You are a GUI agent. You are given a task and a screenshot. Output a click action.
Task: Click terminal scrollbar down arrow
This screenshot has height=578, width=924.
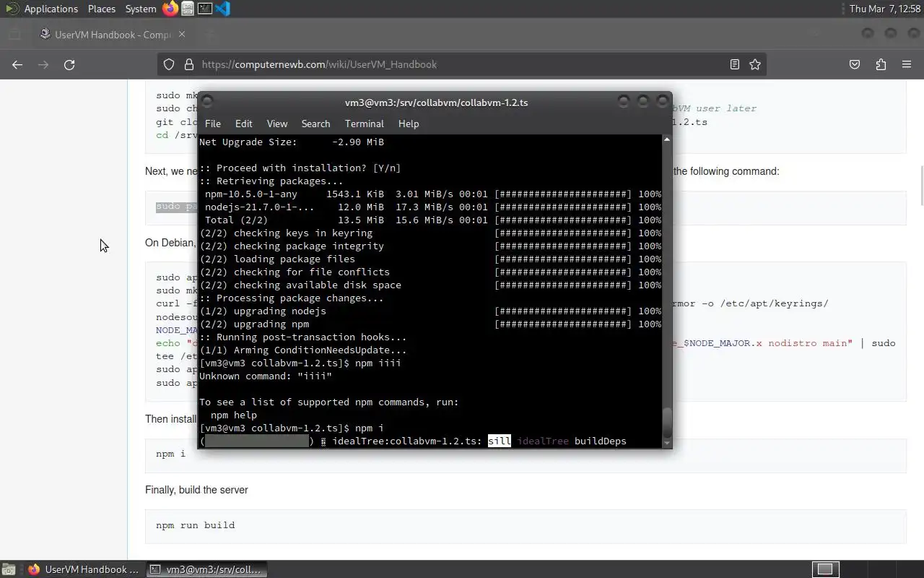667,442
